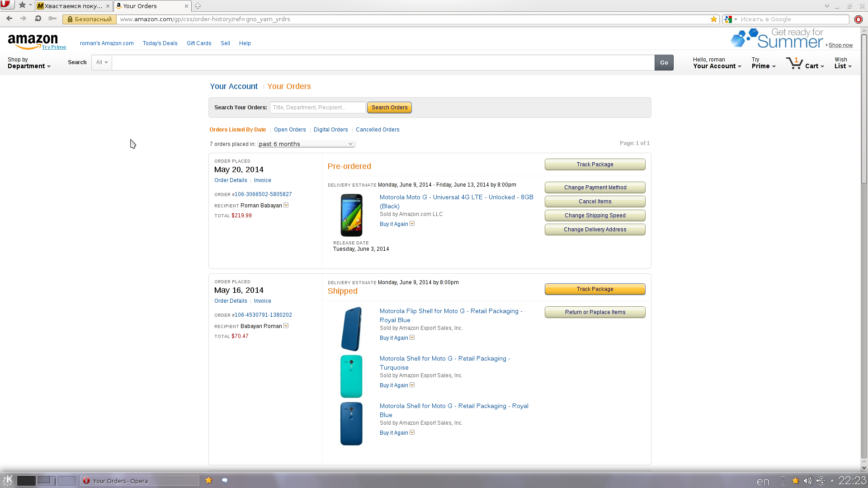The width and height of the screenshot is (868, 488).
Task: Select Cancelled Orders filter
Action: click(377, 130)
